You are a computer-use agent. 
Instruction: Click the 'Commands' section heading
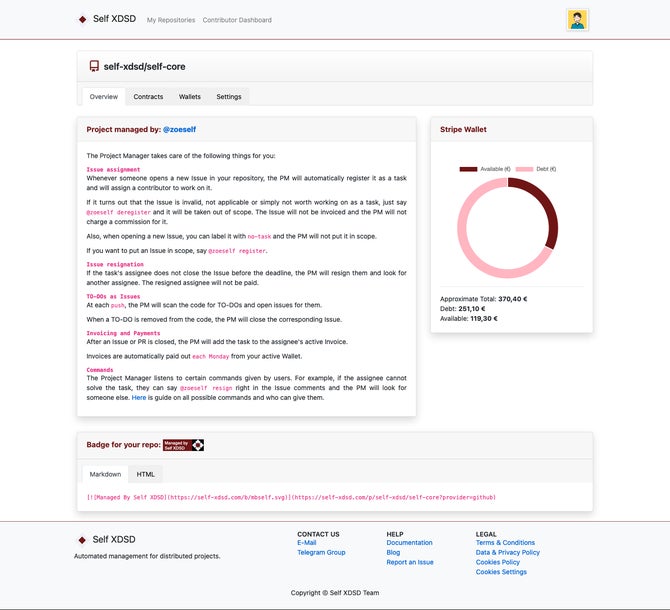[x=100, y=370]
